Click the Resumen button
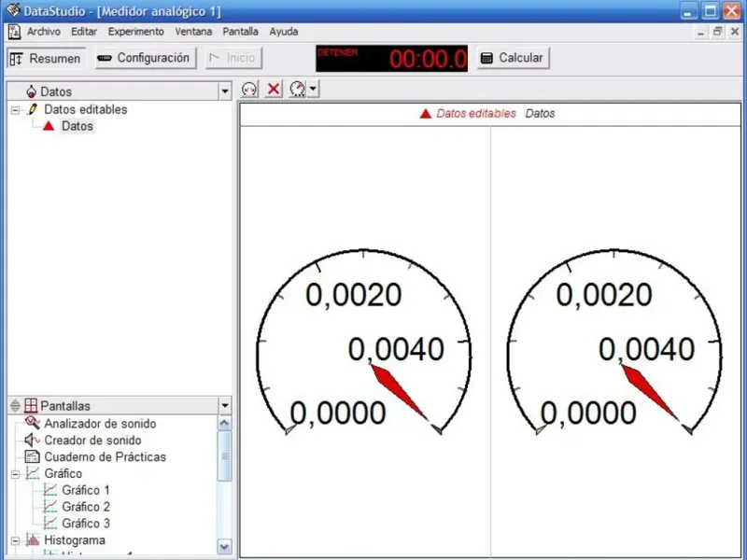This screenshot has height=560, width=747. tap(46, 59)
